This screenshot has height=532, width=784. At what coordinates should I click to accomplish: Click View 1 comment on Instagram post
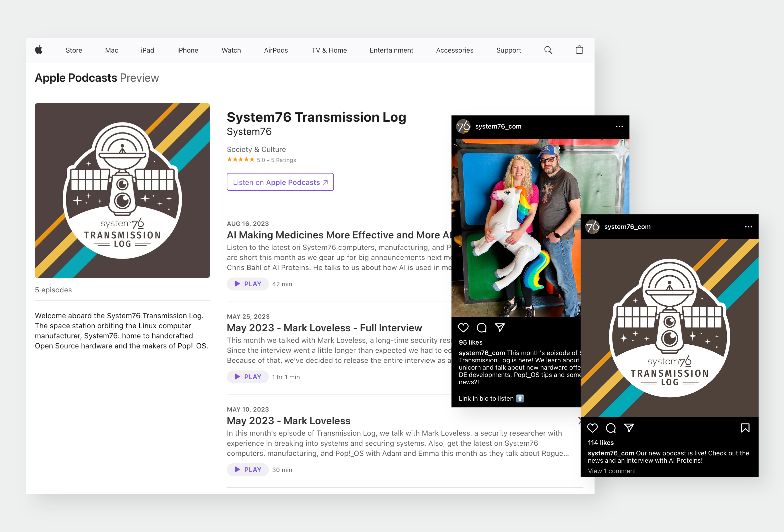click(612, 471)
